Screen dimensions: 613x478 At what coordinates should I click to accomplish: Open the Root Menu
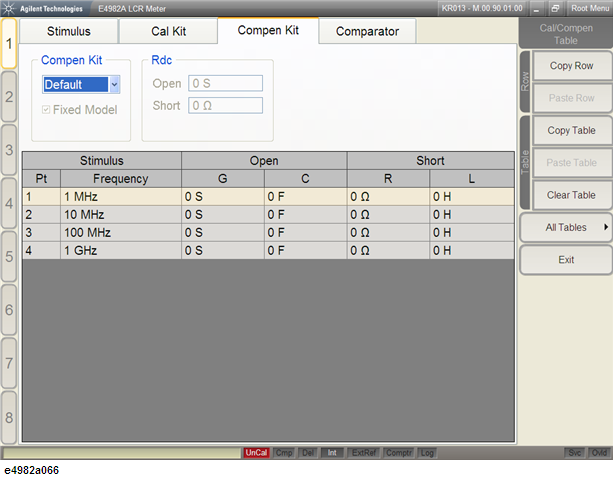(590, 8)
